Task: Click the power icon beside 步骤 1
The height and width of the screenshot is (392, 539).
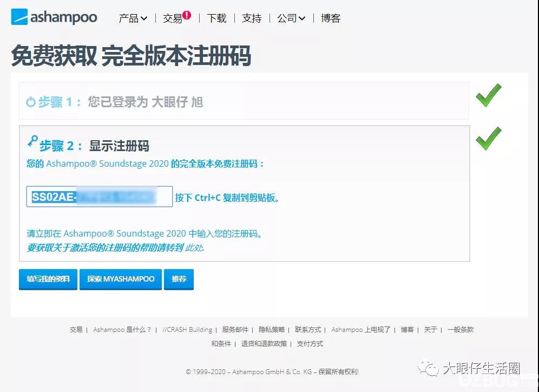Action: [x=31, y=102]
